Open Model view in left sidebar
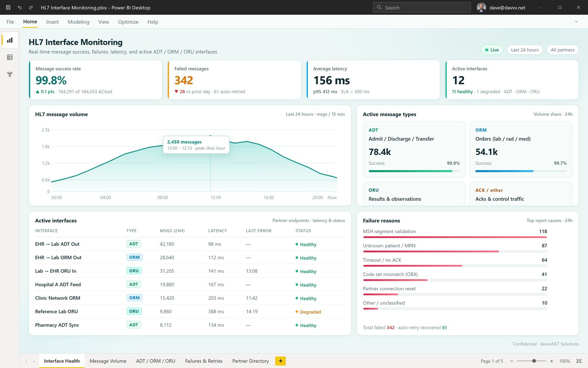 coord(10,74)
